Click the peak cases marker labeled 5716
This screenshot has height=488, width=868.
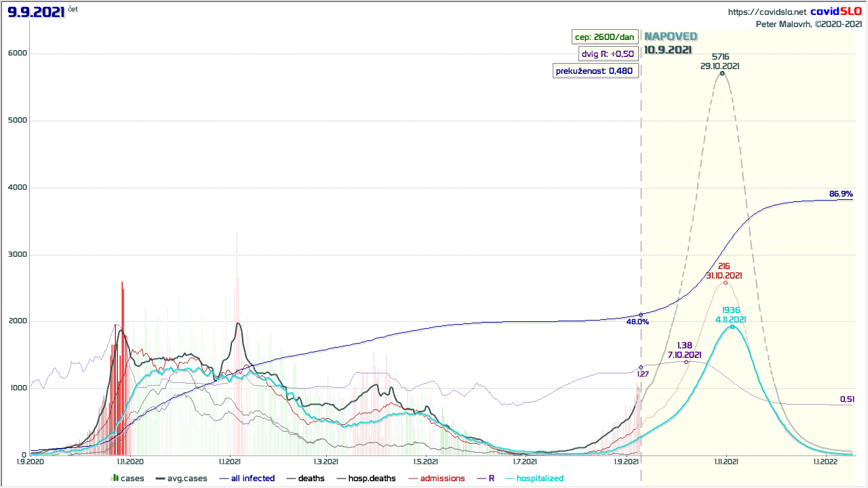pyautogui.click(x=722, y=73)
